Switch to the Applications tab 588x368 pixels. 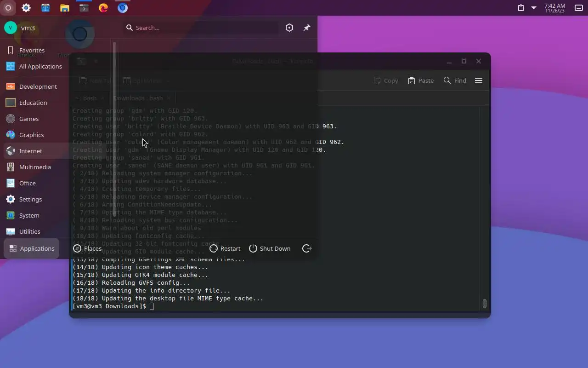point(32,248)
